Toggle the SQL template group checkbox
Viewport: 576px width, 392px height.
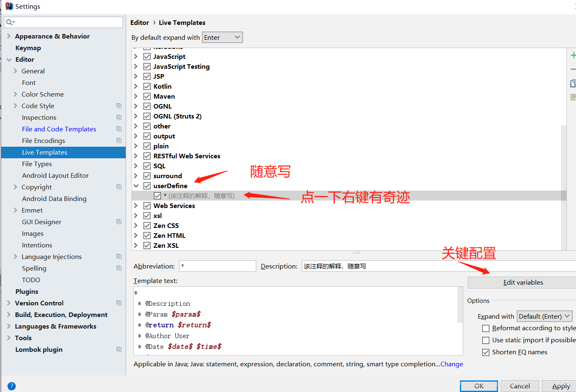pyautogui.click(x=147, y=166)
